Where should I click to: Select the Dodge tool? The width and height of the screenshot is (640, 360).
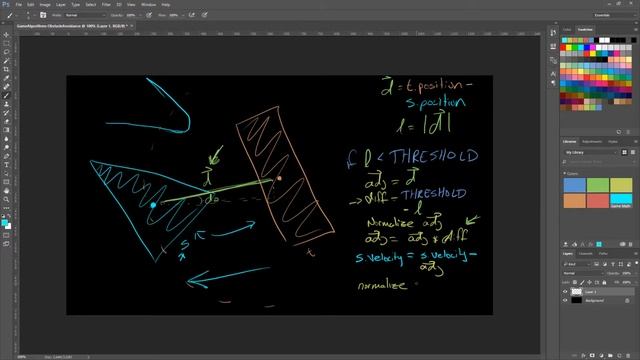click(6, 147)
